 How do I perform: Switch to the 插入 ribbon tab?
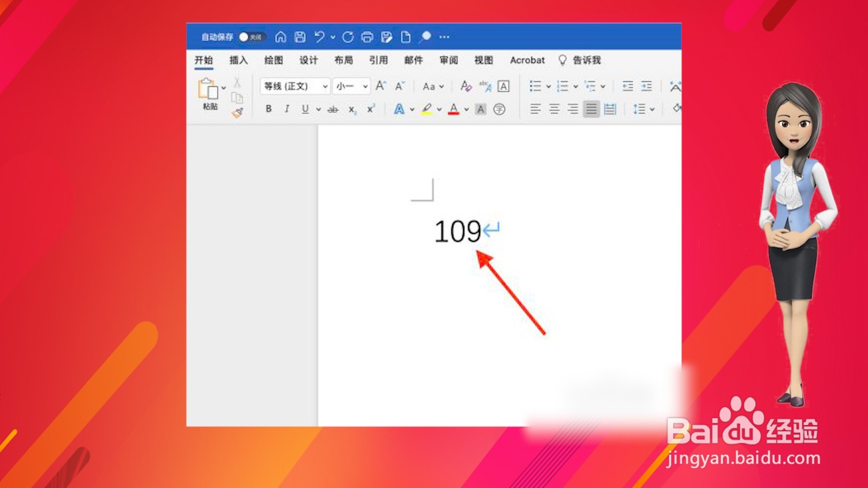[239, 60]
